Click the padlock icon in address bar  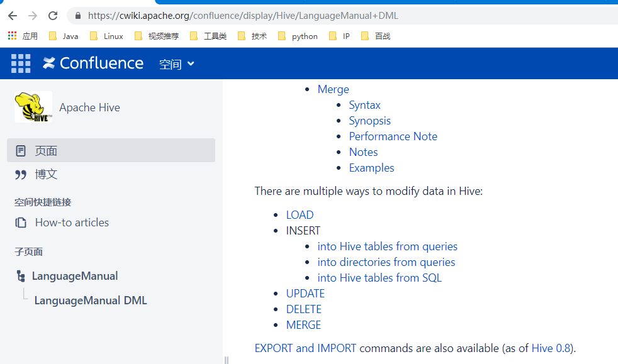(76, 16)
